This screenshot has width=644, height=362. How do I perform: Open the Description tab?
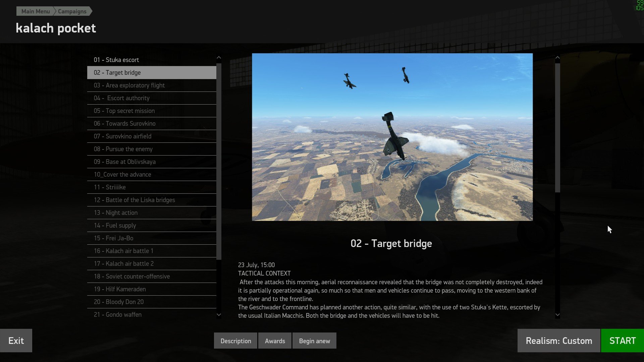coord(235,341)
